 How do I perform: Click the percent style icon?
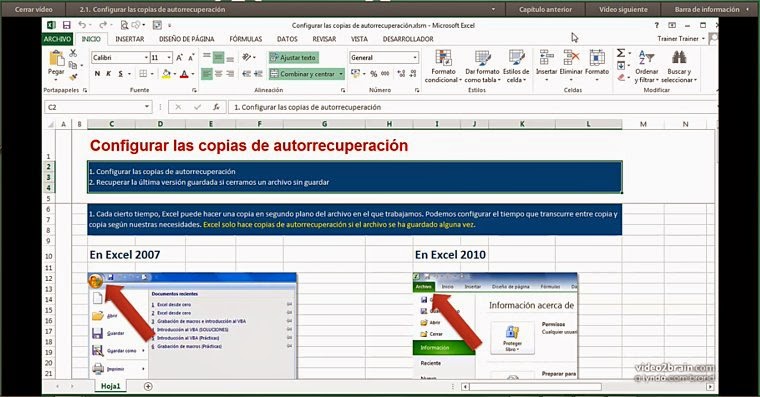[374, 74]
